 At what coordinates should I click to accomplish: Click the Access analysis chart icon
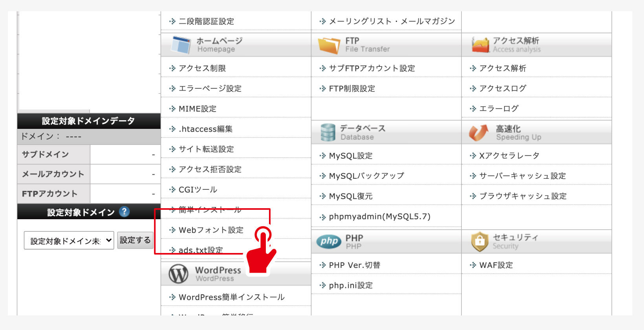480,45
